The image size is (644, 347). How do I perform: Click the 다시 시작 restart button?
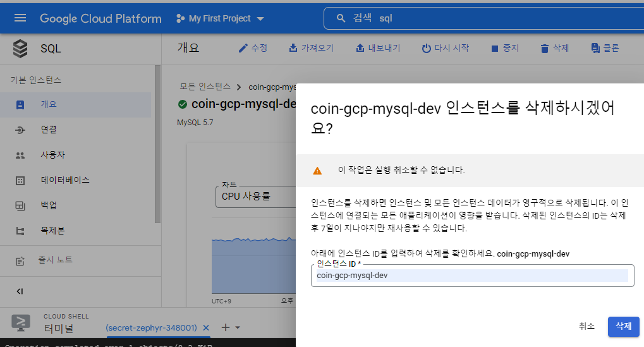445,48
